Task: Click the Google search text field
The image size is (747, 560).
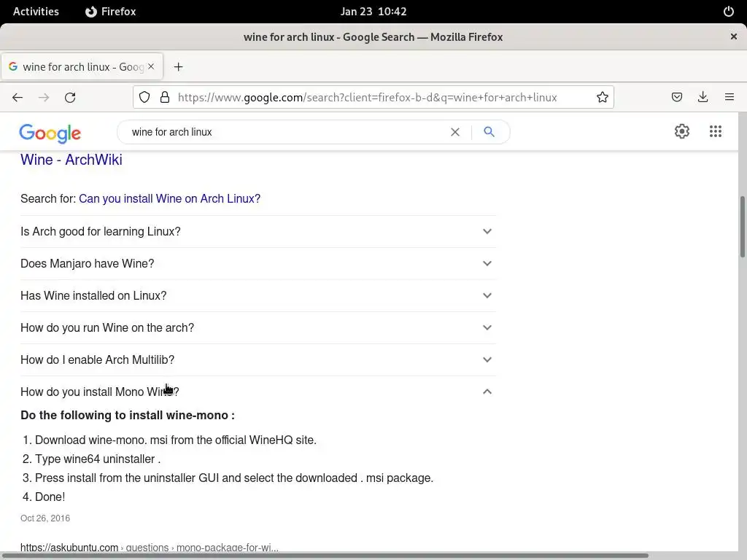Action: point(285,132)
